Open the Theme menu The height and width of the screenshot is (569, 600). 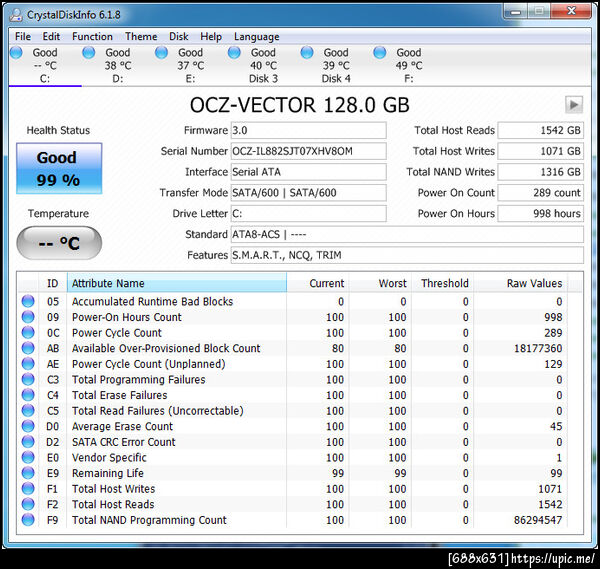point(141,36)
